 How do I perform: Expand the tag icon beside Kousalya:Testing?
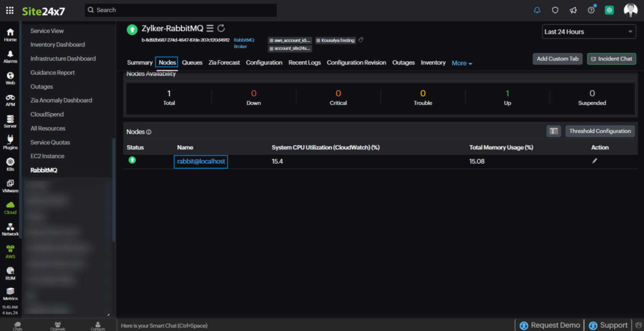(361, 40)
